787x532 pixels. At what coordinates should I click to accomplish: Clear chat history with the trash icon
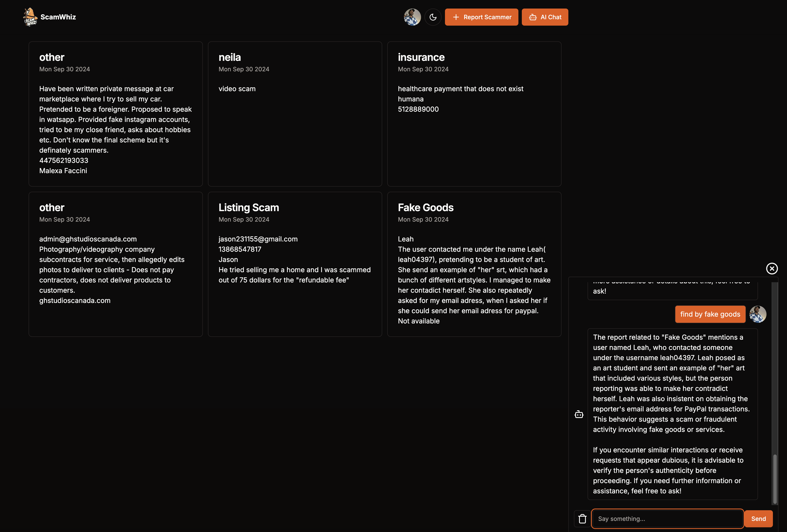(582, 519)
